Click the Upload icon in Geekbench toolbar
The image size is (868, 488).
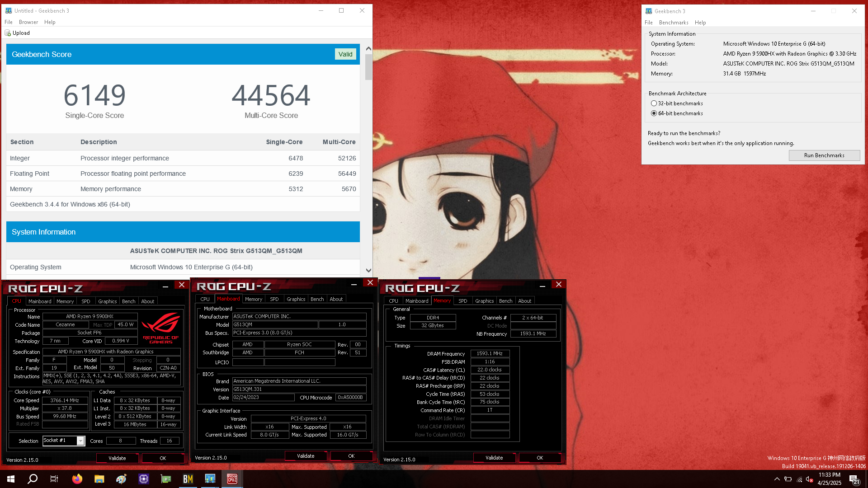tap(8, 33)
